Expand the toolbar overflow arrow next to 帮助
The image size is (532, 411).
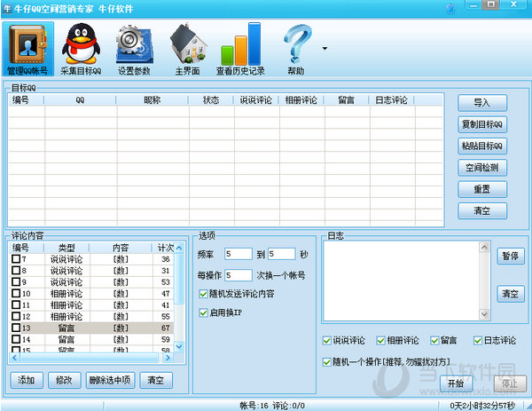pyautogui.click(x=325, y=48)
